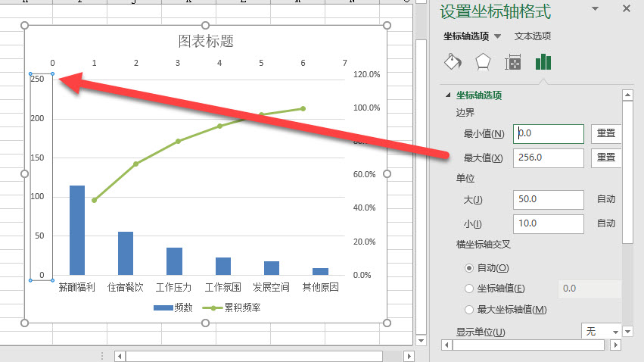Select the Axis Options bar chart icon

click(543, 62)
